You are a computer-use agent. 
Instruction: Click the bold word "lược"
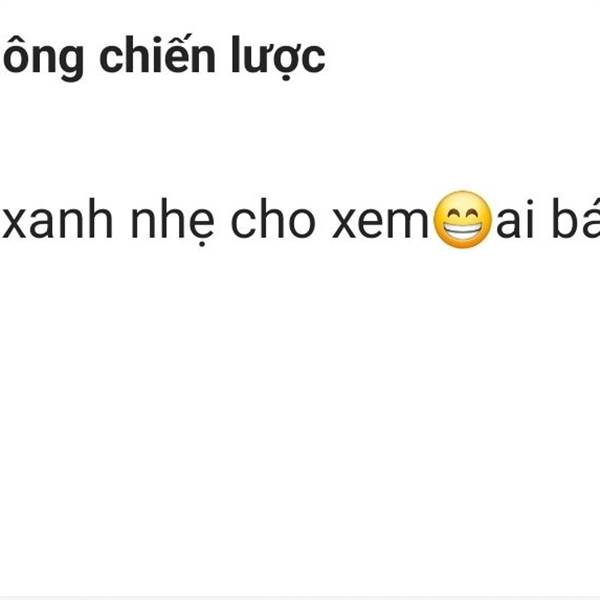[x=279, y=58]
